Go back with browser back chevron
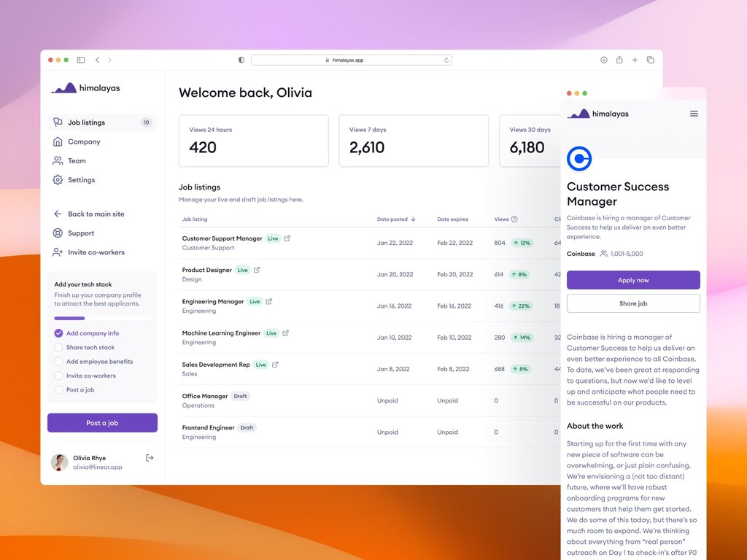This screenshot has height=560, width=747. tap(97, 60)
